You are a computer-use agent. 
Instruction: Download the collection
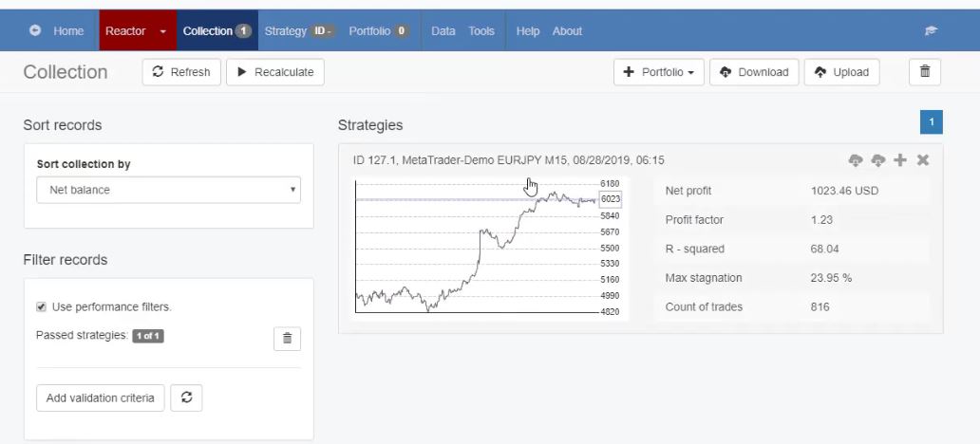coord(754,72)
